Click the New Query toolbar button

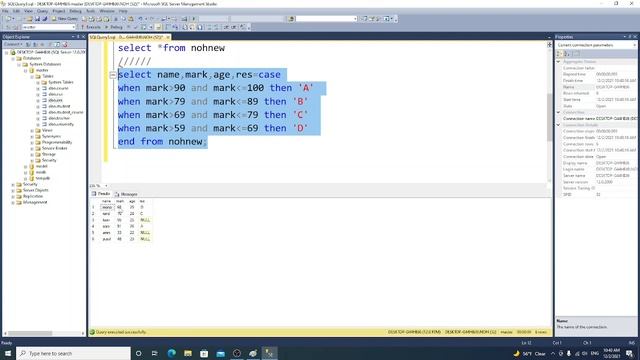coord(64,19)
